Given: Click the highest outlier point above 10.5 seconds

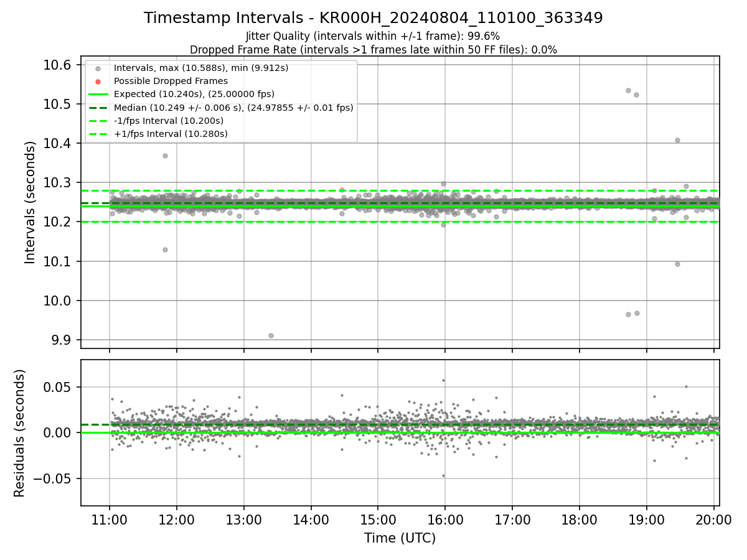Looking at the screenshot, I should [x=628, y=90].
